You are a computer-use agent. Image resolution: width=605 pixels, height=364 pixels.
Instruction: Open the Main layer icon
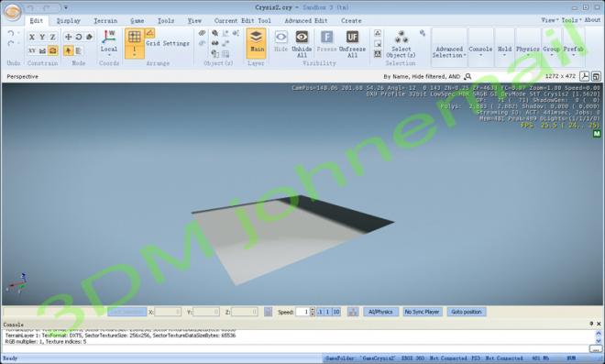256,37
